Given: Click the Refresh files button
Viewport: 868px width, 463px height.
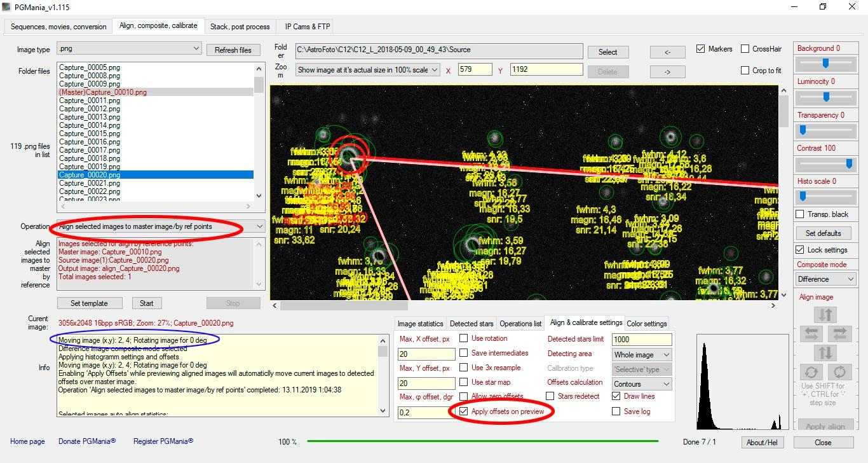Looking at the screenshot, I should (x=233, y=50).
